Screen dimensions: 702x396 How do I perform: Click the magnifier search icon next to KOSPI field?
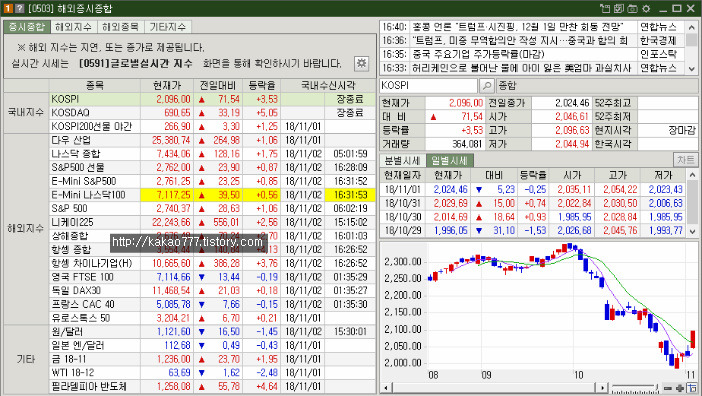click(486, 85)
